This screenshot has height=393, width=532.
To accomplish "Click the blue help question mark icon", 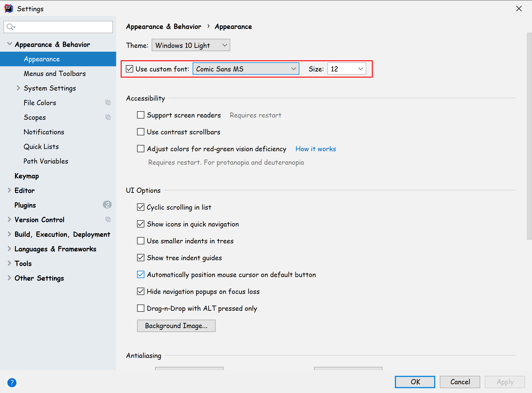I will point(12,382).
